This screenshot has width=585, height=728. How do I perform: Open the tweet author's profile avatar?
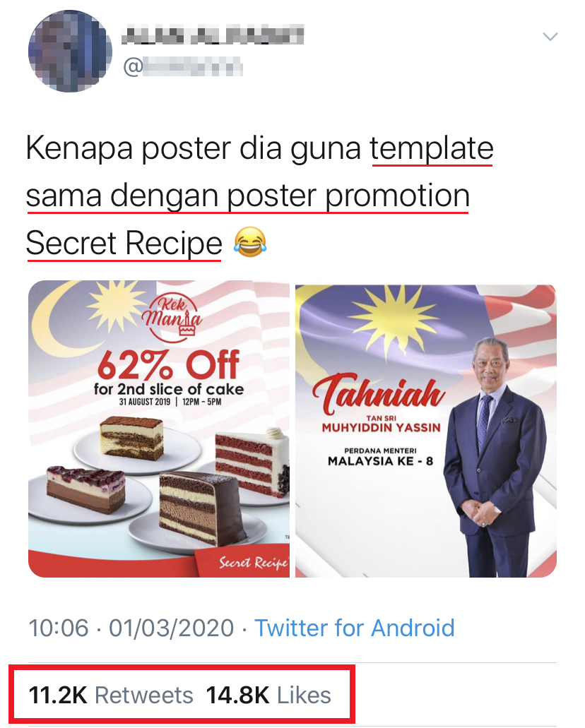click(70, 51)
